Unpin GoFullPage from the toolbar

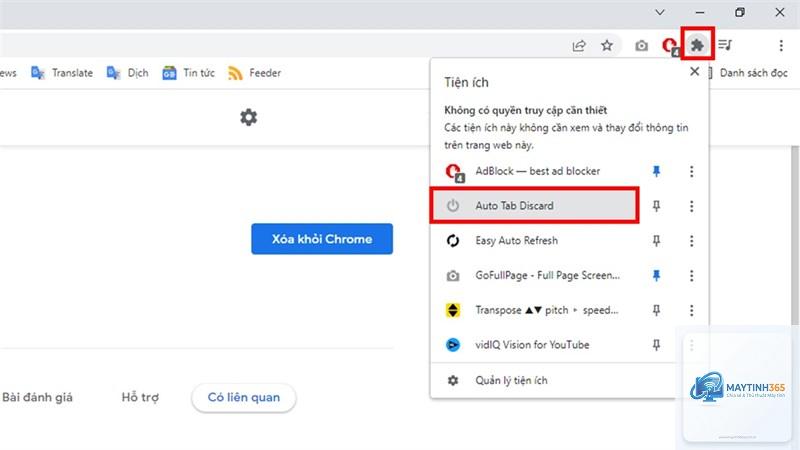(x=656, y=276)
